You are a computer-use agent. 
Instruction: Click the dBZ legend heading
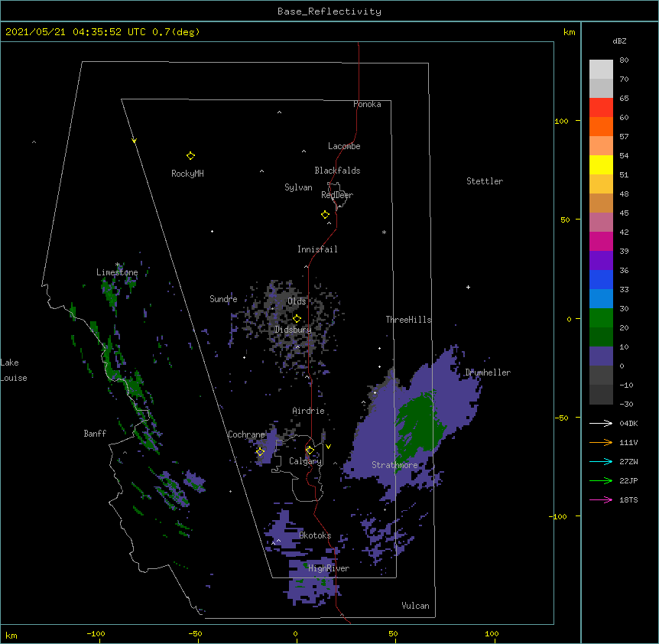click(x=619, y=41)
